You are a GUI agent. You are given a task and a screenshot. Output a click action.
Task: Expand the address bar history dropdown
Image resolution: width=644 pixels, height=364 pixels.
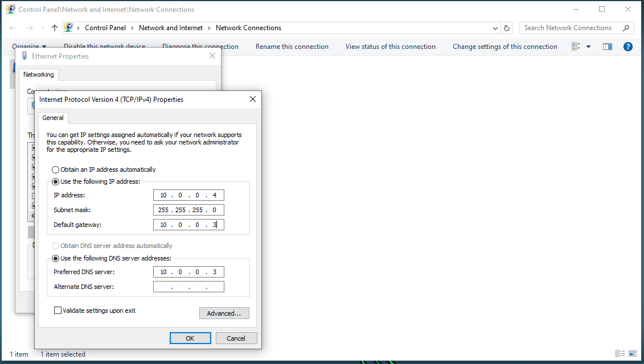(495, 28)
